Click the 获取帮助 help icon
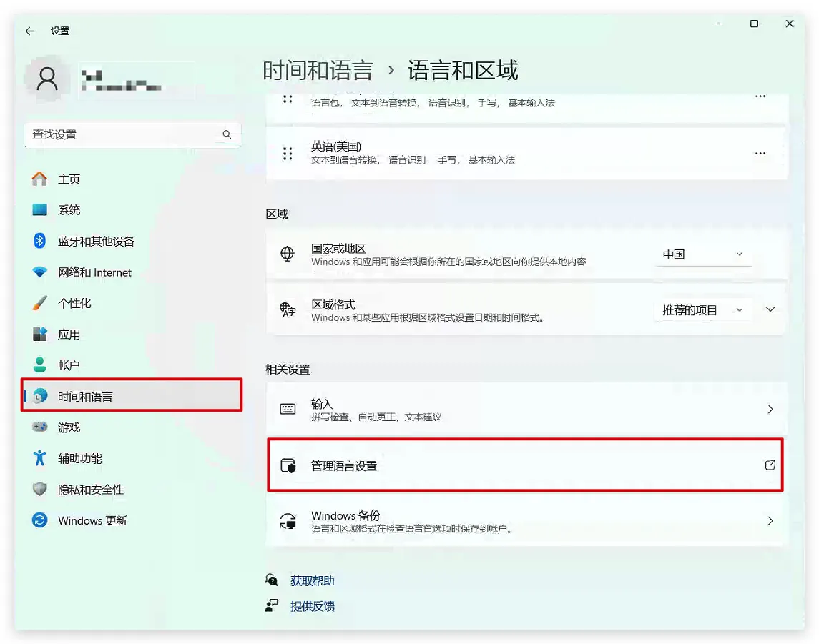The image size is (819, 644). 271,580
